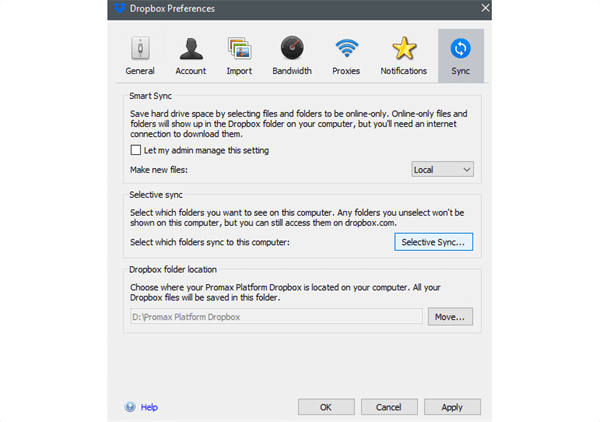Click the 'Selective sync' group label

pyautogui.click(x=156, y=195)
